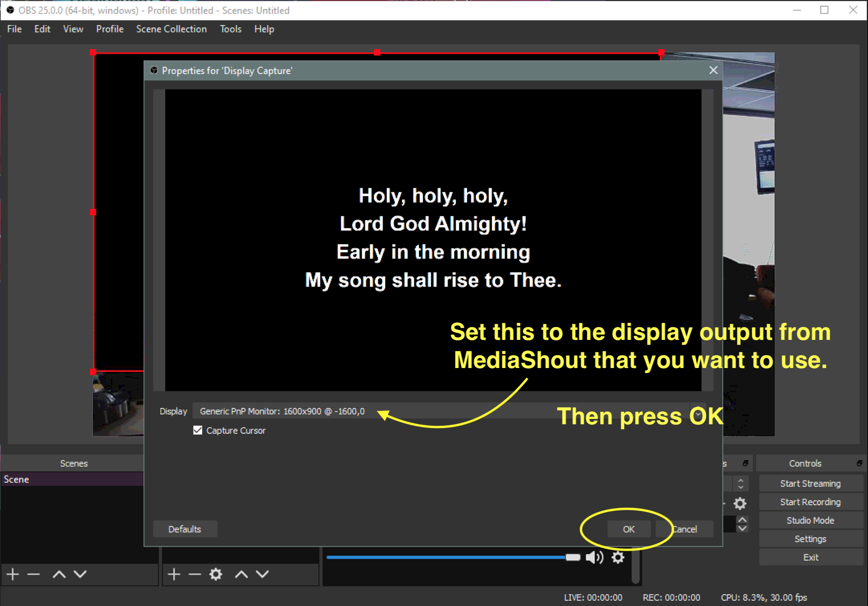Open audio mixer gear settings

click(618, 558)
